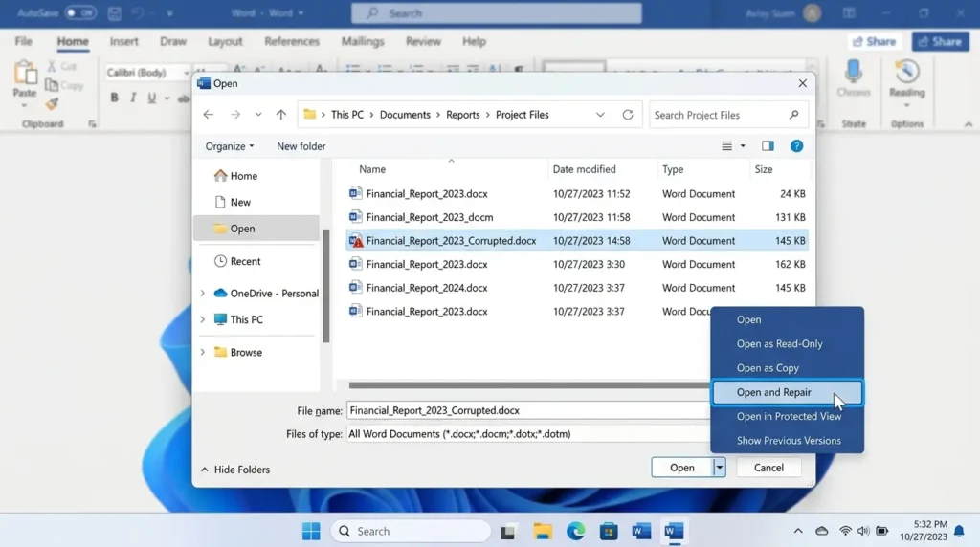Expand the OneDrive - Personal tree node
The width and height of the screenshot is (980, 547).
(x=203, y=294)
